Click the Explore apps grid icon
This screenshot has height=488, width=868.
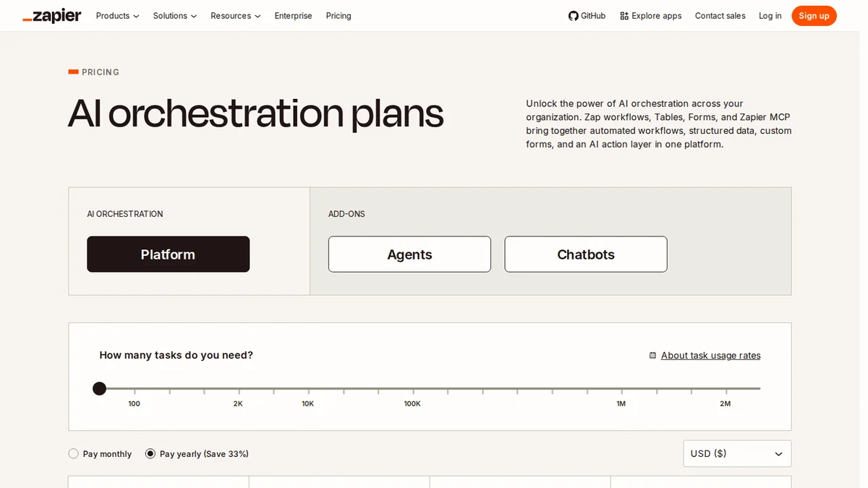point(624,16)
